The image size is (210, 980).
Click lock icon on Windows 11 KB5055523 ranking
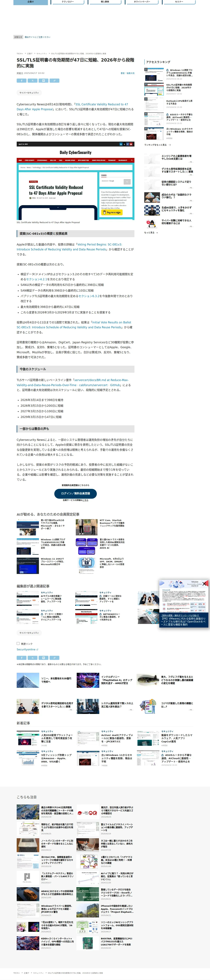(167, 70)
